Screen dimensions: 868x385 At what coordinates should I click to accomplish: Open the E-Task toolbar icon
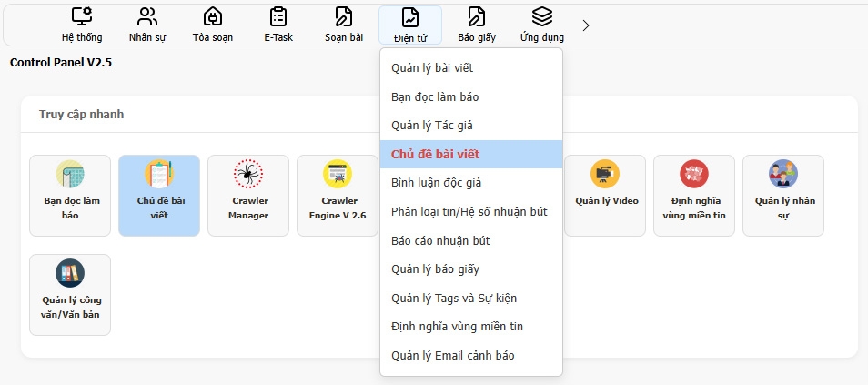point(278,25)
